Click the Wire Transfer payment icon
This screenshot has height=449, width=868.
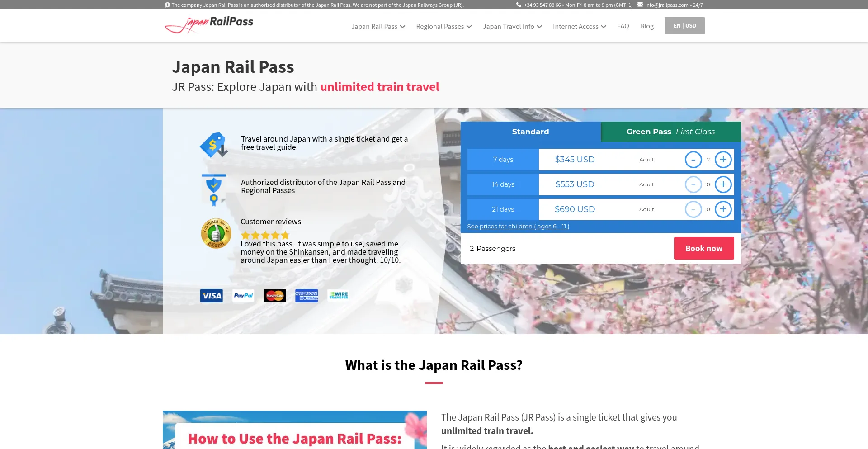click(x=338, y=296)
